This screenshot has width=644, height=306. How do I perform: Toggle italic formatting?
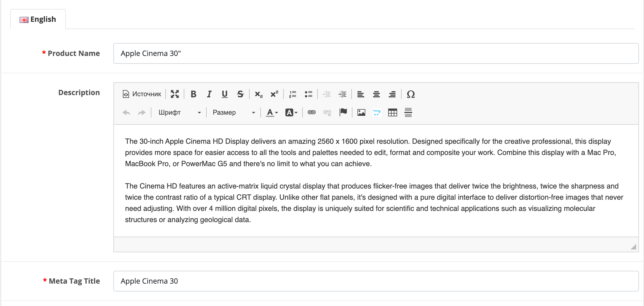click(209, 94)
